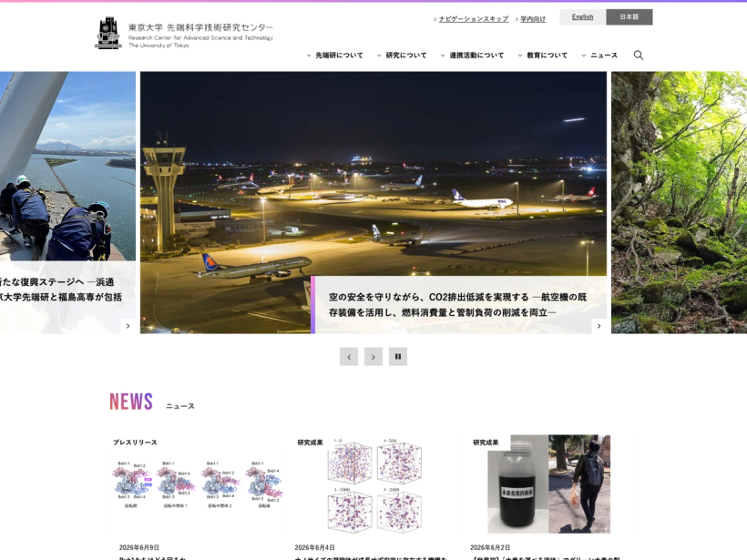Viewport: 747px width, 560px height.
Task: Expand the 先端研について menu
Action: point(334,56)
